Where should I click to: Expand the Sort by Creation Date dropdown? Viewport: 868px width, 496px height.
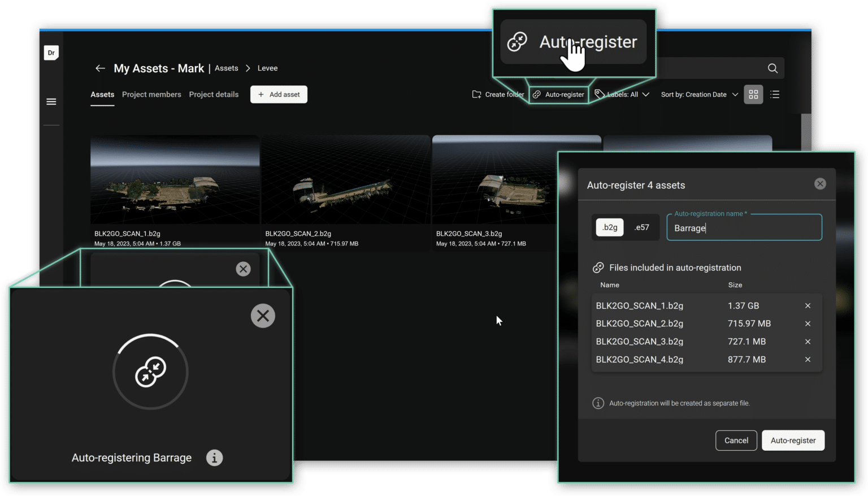point(699,94)
